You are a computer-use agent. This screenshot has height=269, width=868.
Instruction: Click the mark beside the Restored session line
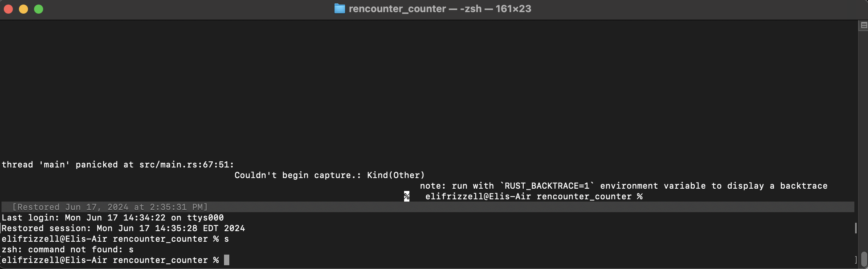coord(856,228)
